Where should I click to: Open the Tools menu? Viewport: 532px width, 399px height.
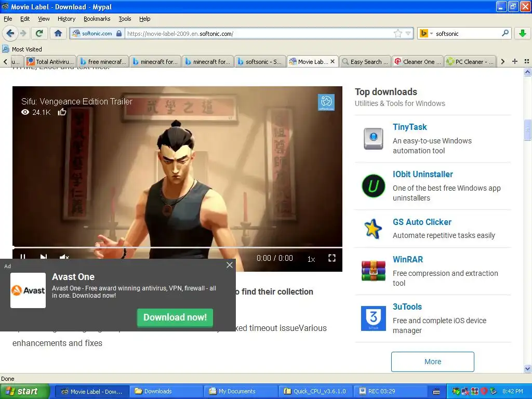click(125, 19)
